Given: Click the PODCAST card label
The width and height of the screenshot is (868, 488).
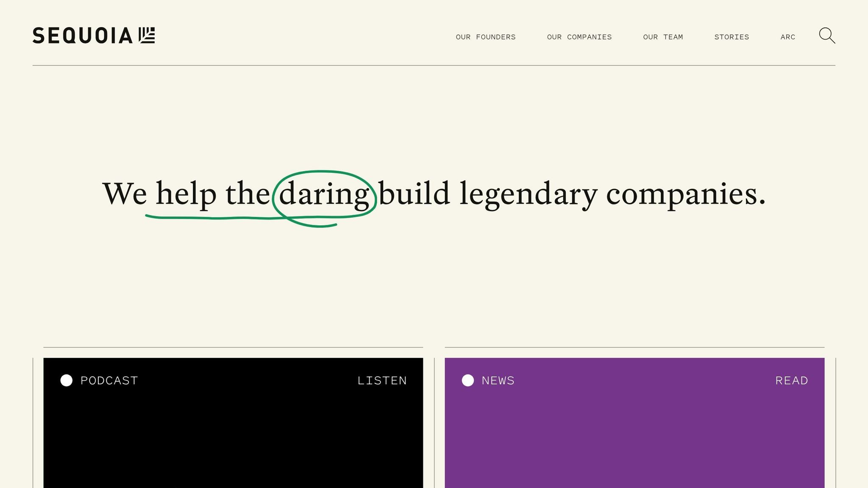Looking at the screenshot, I should click(109, 380).
